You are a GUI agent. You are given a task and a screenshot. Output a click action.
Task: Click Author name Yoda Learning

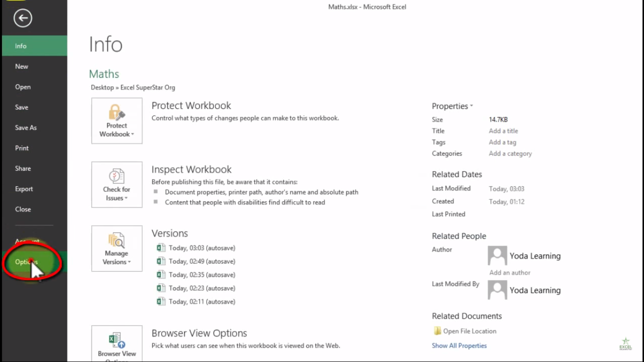pos(535,256)
